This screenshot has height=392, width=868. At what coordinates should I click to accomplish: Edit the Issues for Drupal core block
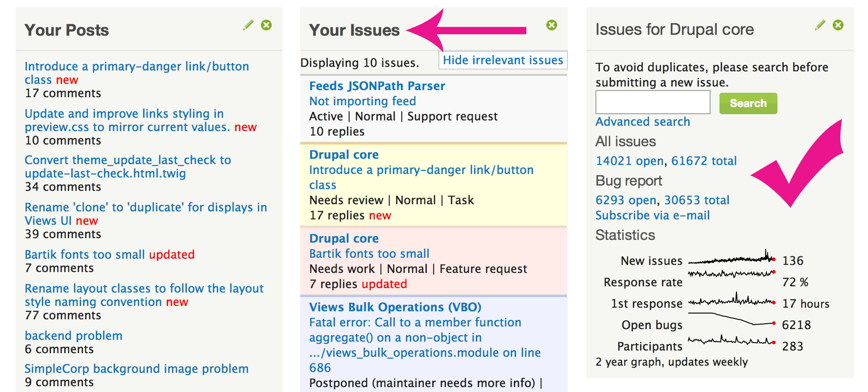[x=820, y=25]
